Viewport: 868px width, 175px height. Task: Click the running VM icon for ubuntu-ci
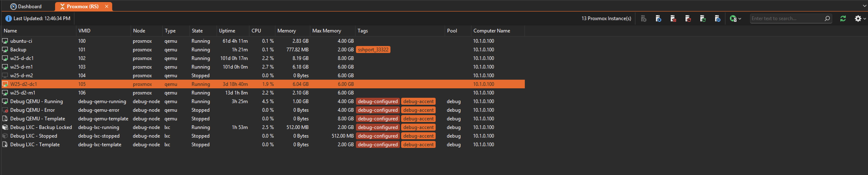[5, 41]
